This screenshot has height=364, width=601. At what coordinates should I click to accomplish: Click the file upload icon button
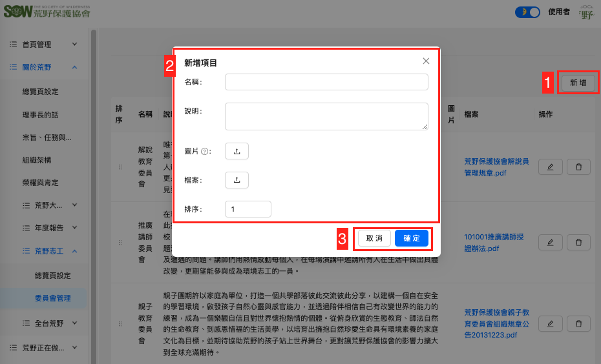tap(237, 180)
